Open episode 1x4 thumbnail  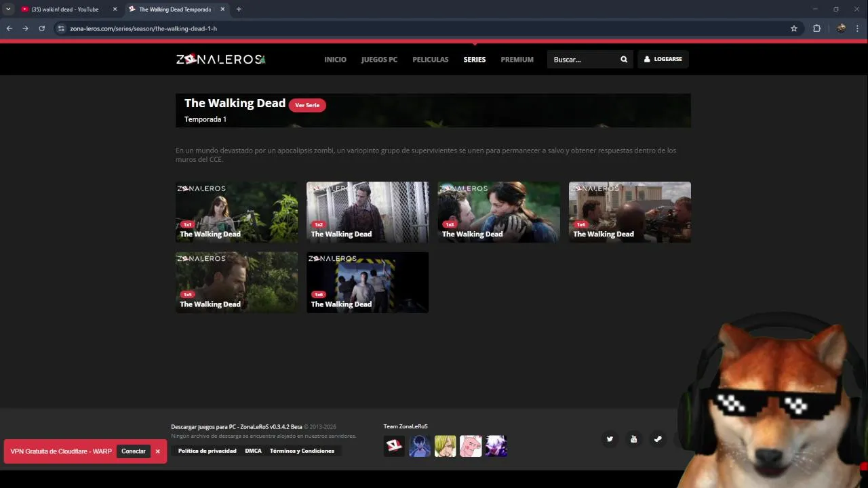point(630,212)
